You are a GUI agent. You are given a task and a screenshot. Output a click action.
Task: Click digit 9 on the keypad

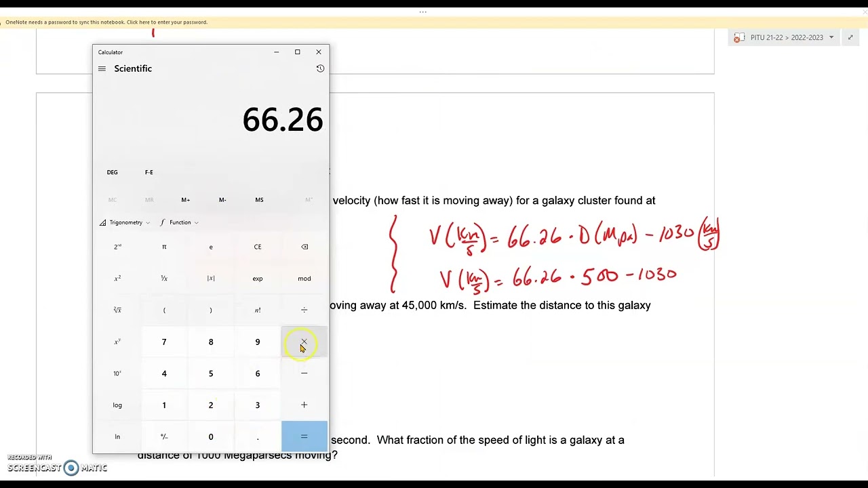pos(258,342)
